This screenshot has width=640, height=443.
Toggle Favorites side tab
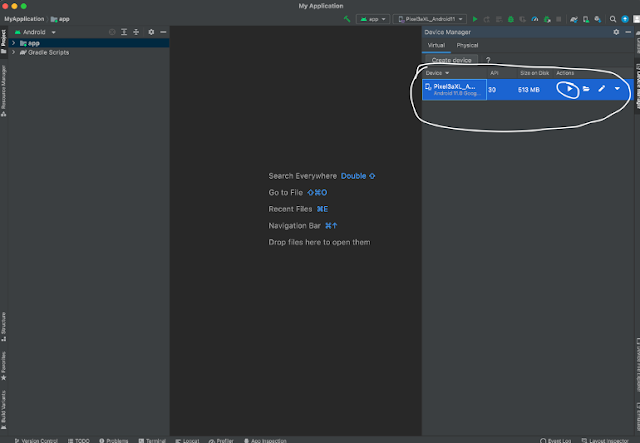[4, 366]
